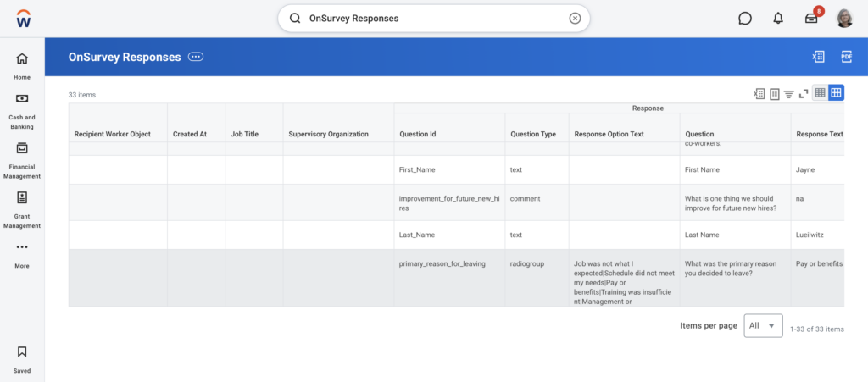Export table grid to Excel icon
The height and width of the screenshot is (382, 868).
click(x=759, y=93)
